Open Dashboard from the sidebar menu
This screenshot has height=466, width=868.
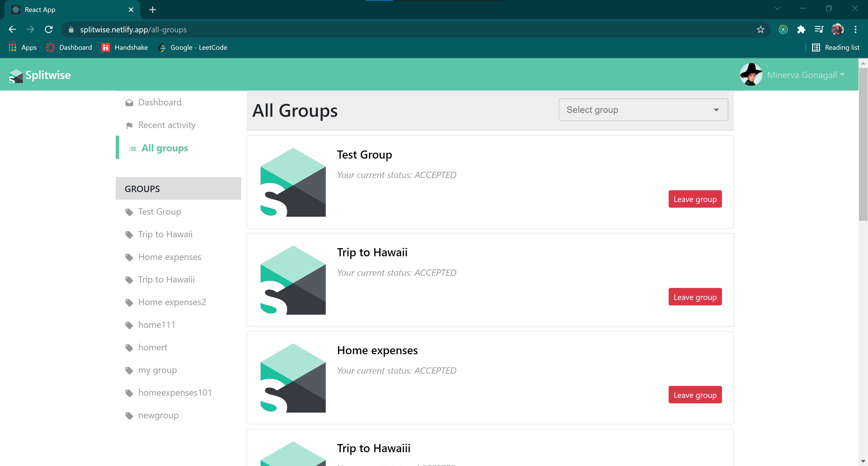click(x=160, y=102)
